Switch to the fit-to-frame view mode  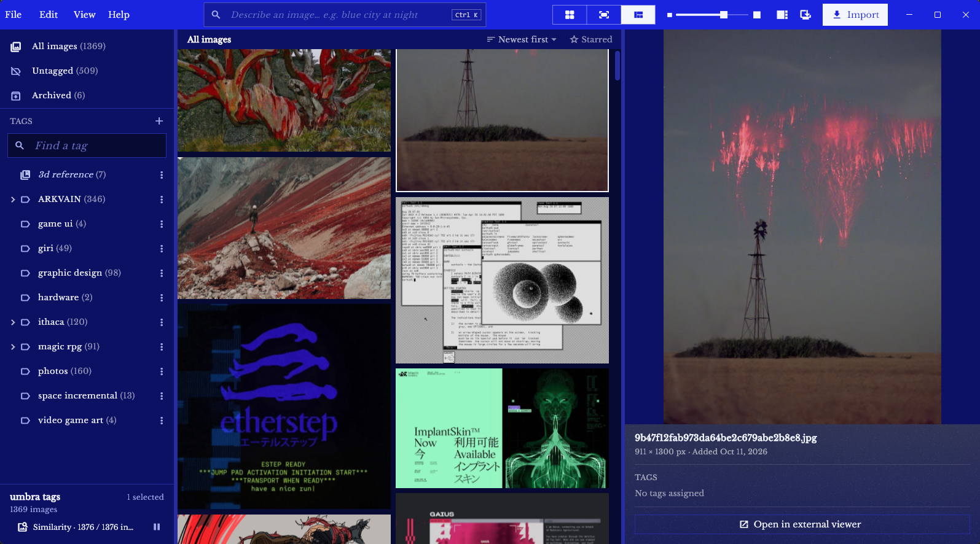click(x=604, y=15)
